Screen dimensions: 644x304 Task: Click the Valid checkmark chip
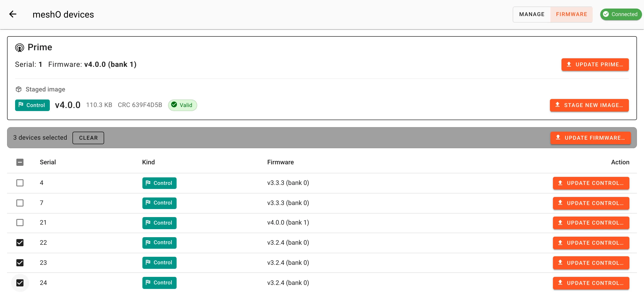pos(182,105)
